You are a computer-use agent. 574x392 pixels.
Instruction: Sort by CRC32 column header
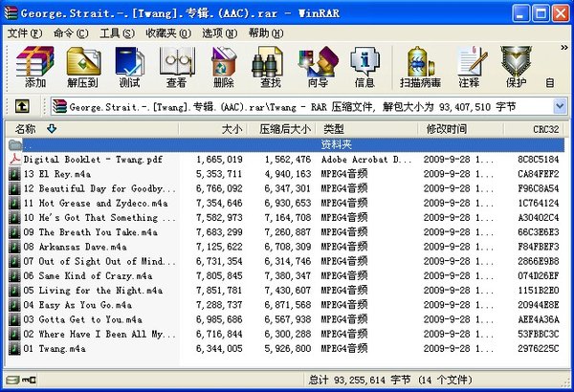534,129
